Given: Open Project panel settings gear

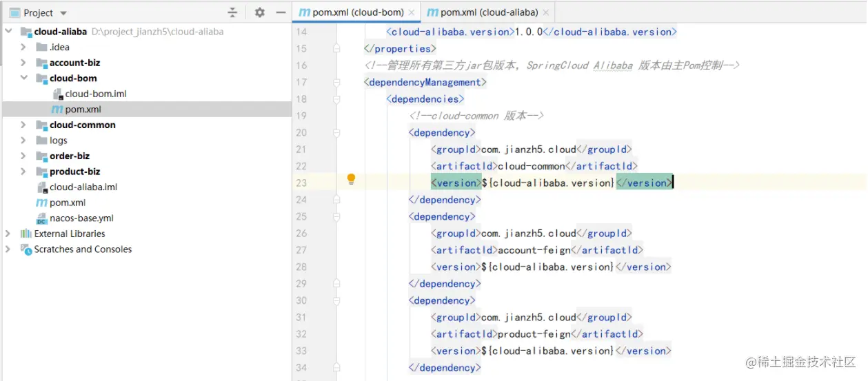Looking at the screenshot, I should click(259, 12).
